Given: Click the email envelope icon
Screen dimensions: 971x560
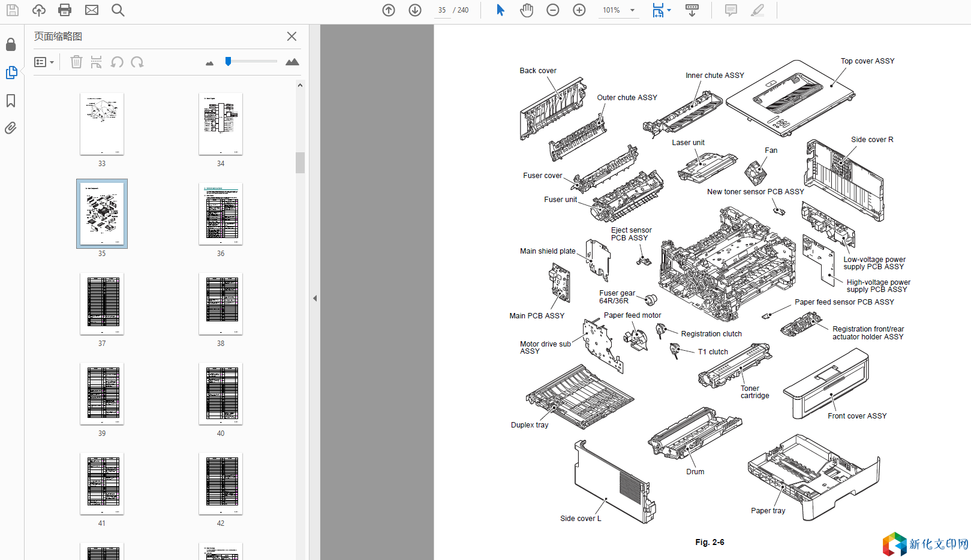Looking at the screenshot, I should [92, 10].
